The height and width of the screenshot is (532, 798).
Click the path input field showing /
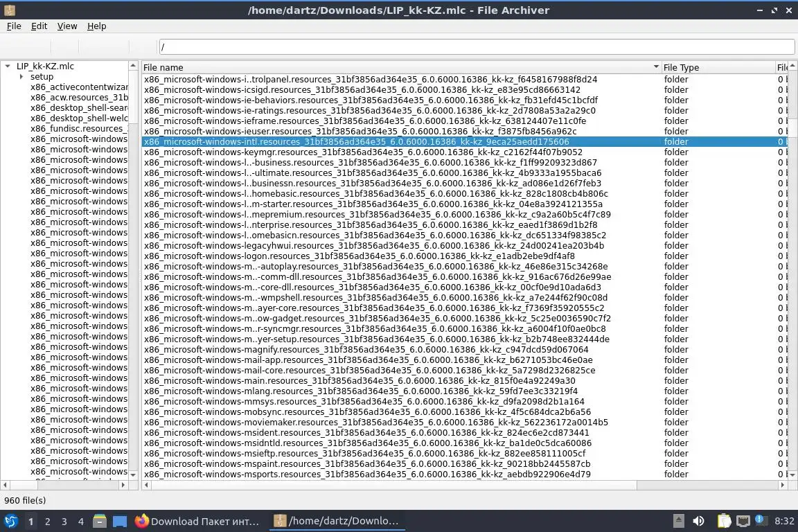(x=477, y=47)
